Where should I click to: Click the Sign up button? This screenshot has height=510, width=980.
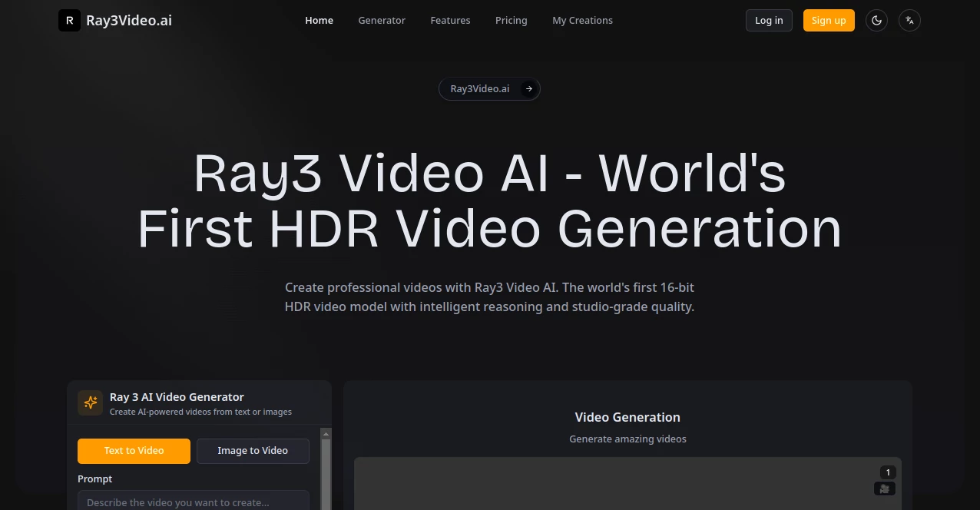(829, 20)
